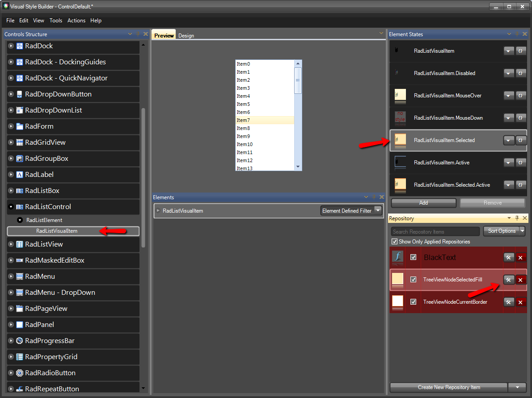Open the View menu
532x398 pixels.
[x=38, y=21]
